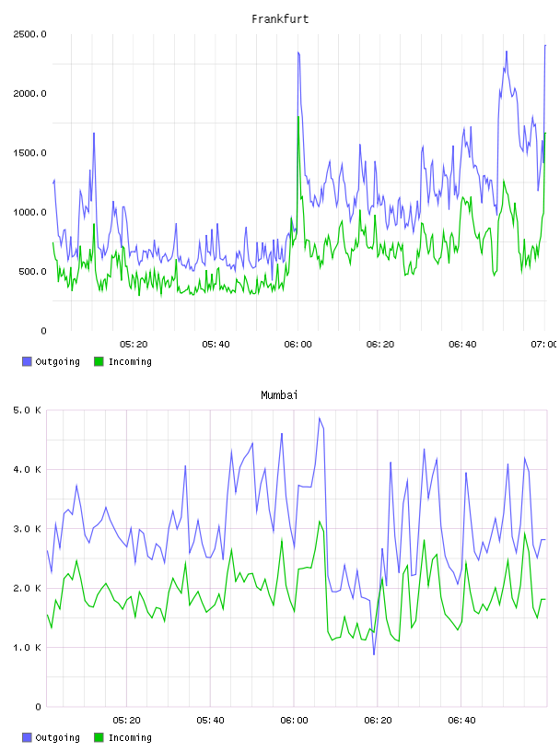Click Mumbai y-axis label 1.0 K
Screen dimensions: 560x752
[28, 648]
